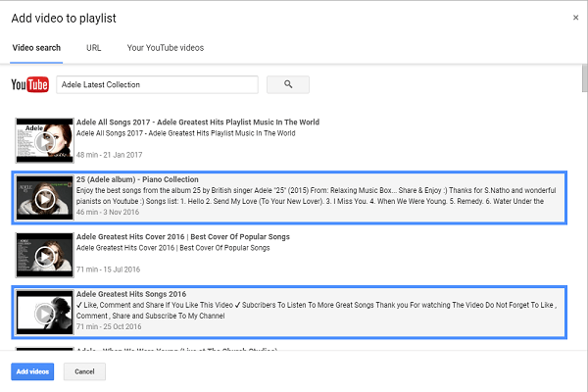The width and height of the screenshot is (588, 392).
Task: Switch to the Video search tab
Action: point(36,48)
